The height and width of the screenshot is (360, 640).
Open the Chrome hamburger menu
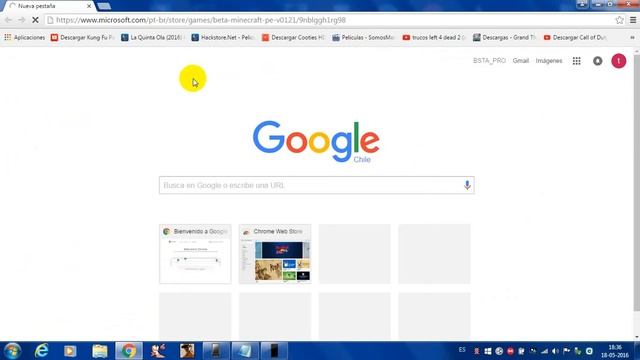[633, 20]
